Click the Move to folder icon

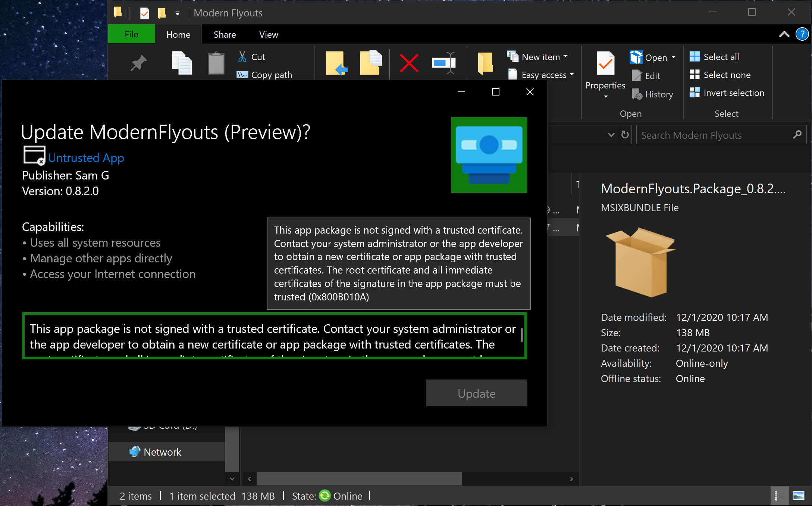click(x=336, y=63)
